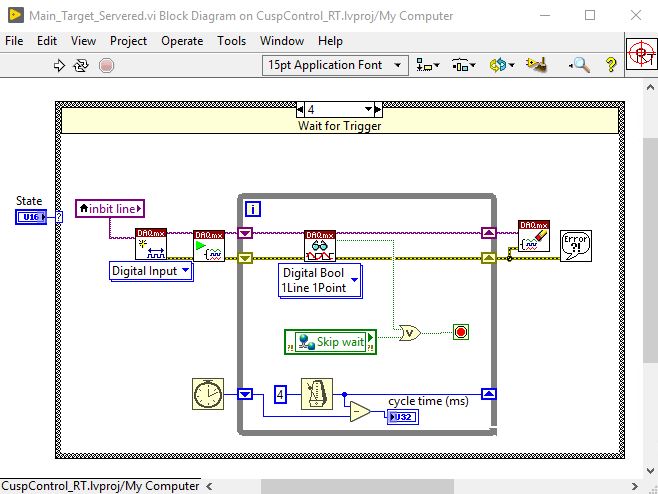Open the View menu
This screenshot has width=658, height=494.
coord(83,41)
